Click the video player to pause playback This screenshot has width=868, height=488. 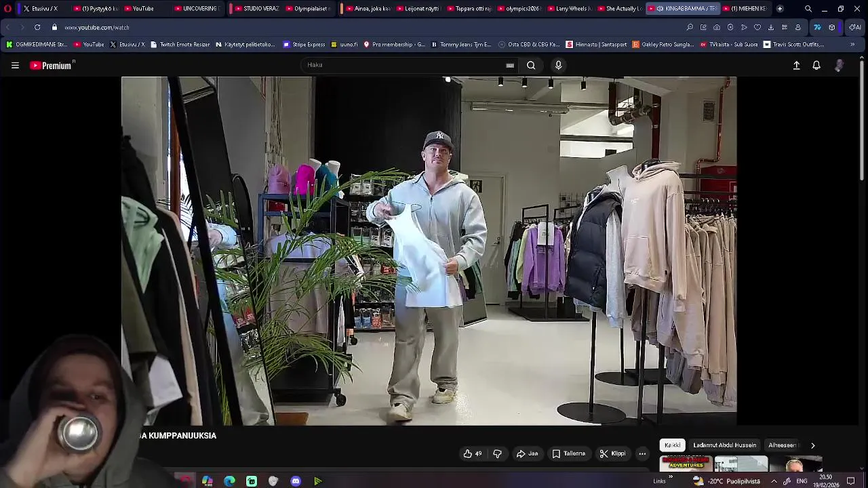point(429,251)
